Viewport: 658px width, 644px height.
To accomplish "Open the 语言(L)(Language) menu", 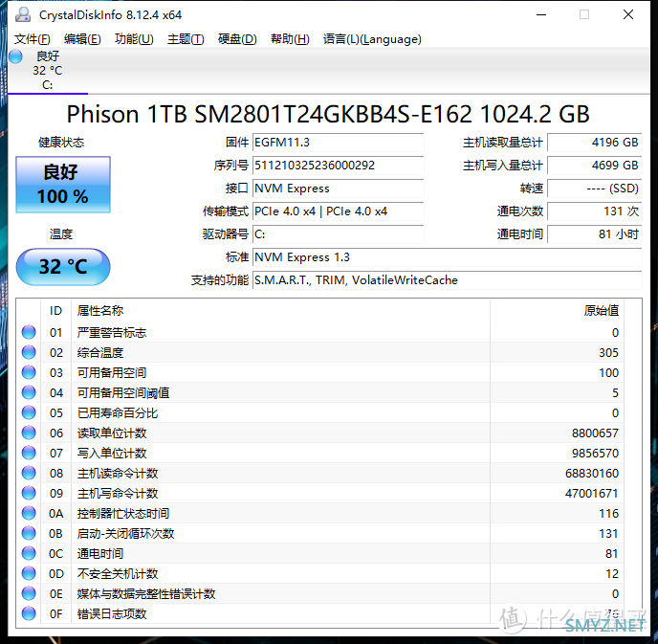I will [x=372, y=39].
